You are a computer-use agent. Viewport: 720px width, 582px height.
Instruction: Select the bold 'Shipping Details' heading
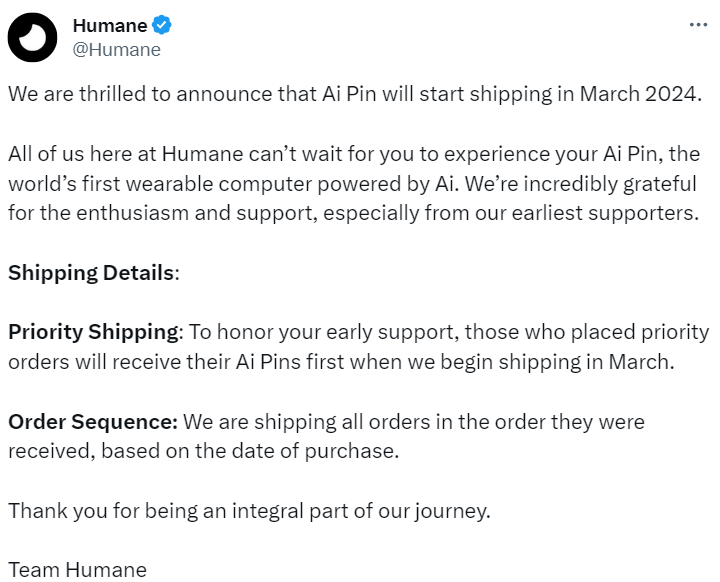91,273
